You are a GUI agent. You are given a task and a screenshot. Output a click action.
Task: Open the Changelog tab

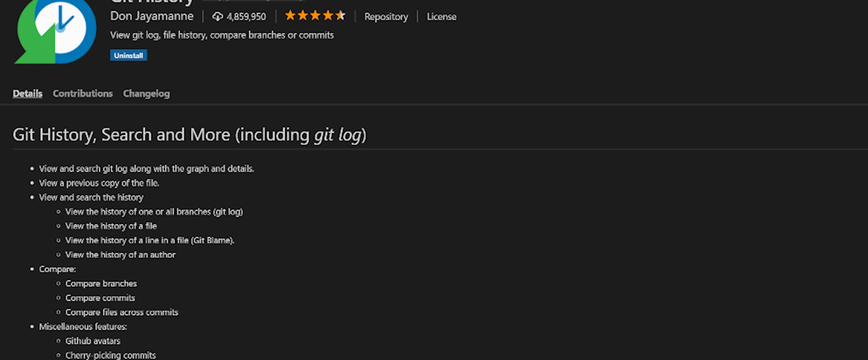point(146,94)
